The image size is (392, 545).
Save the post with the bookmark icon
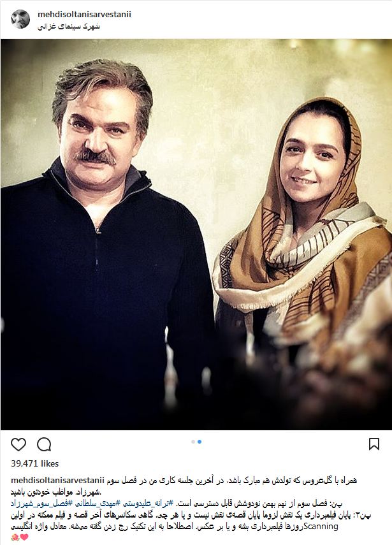[x=374, y=444]
